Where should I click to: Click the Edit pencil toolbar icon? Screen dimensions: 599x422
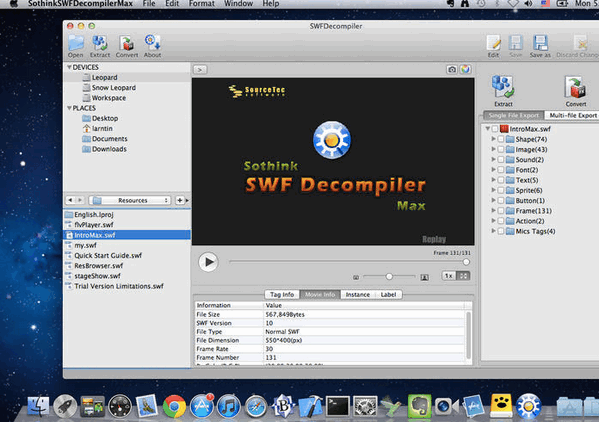pos(493,43)
